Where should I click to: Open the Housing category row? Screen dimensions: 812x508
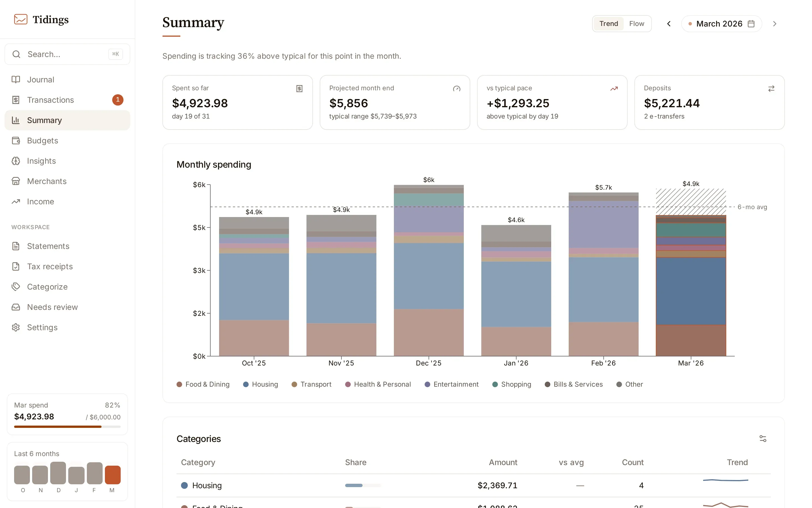(x=473, y=485)
